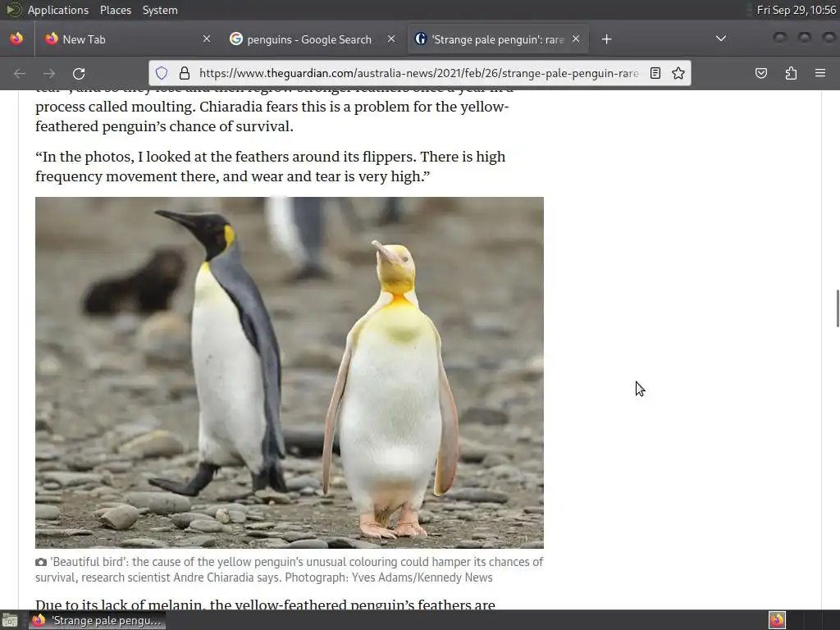Close the New Tab tab
The image size is (840, 630).
pyautogui.click(x=207, y=39)
